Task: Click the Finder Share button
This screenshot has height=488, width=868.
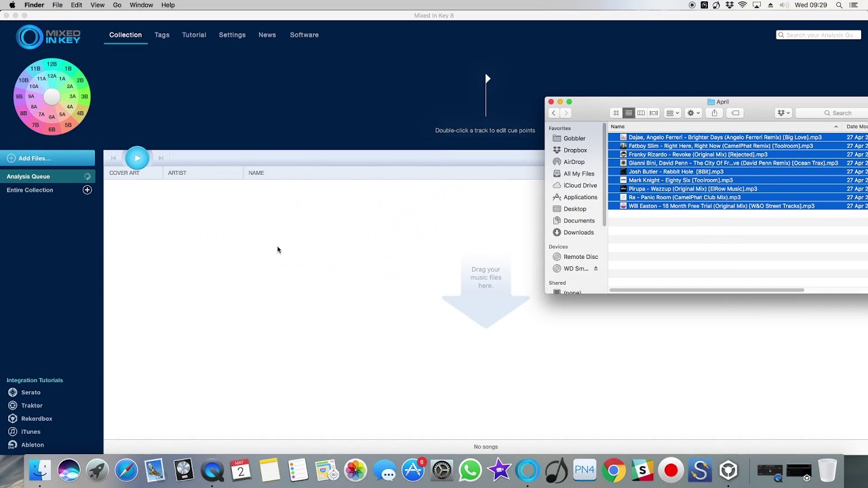Action: [714, 113]
